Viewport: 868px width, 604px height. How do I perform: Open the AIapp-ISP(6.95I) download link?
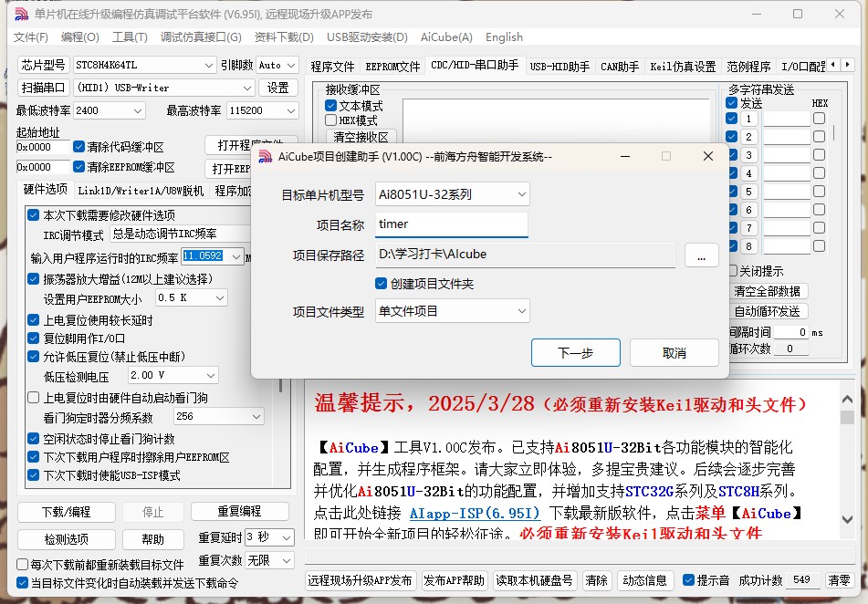point(475,513)
